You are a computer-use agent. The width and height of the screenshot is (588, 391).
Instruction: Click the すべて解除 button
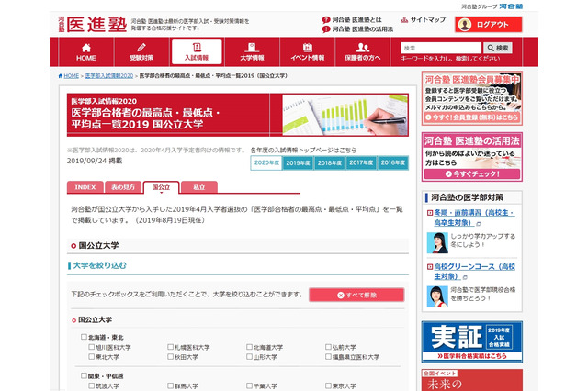(356, 296)
